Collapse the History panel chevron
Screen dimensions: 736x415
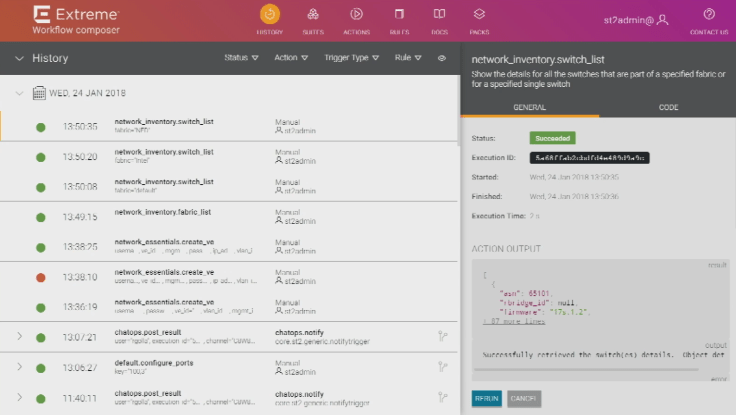pyautogui.click(x=18, y=59)
